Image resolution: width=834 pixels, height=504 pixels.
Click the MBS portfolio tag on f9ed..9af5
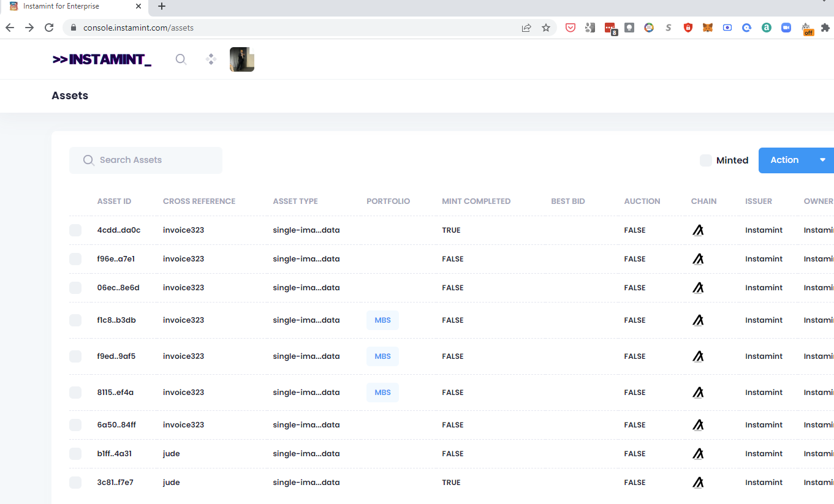pos(382,356)
